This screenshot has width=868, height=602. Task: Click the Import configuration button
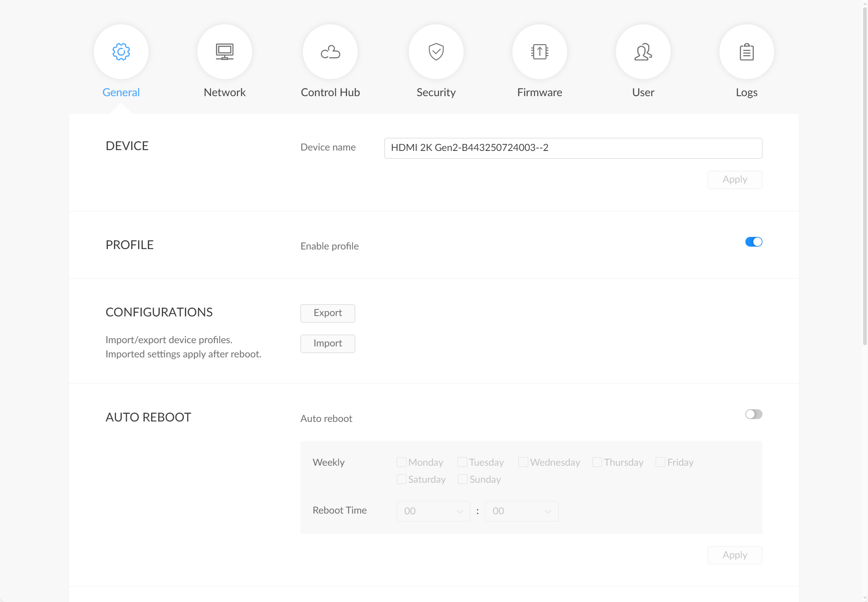[328, 344]
